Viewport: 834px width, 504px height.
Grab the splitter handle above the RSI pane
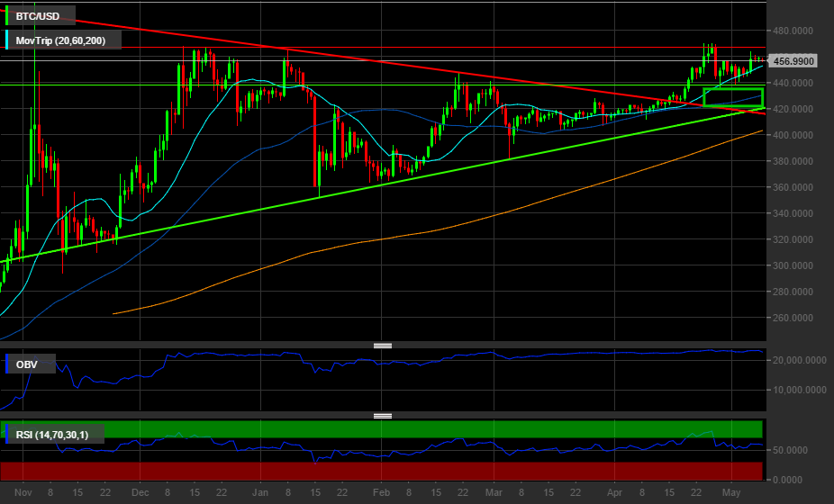(382, 416)
